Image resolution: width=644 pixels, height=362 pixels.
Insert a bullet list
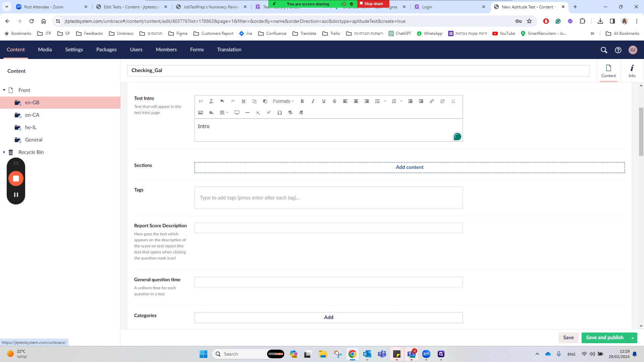pos(377,101)
